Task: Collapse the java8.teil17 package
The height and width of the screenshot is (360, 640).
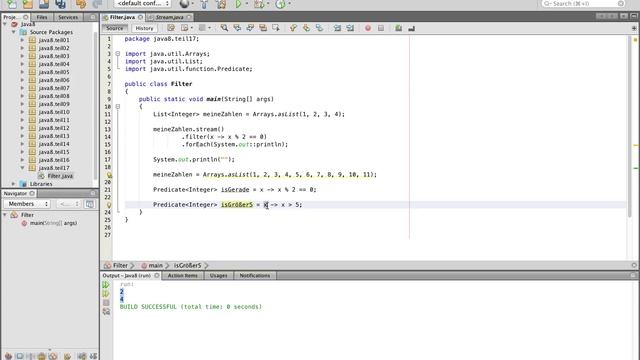Action: click(22, 168)
